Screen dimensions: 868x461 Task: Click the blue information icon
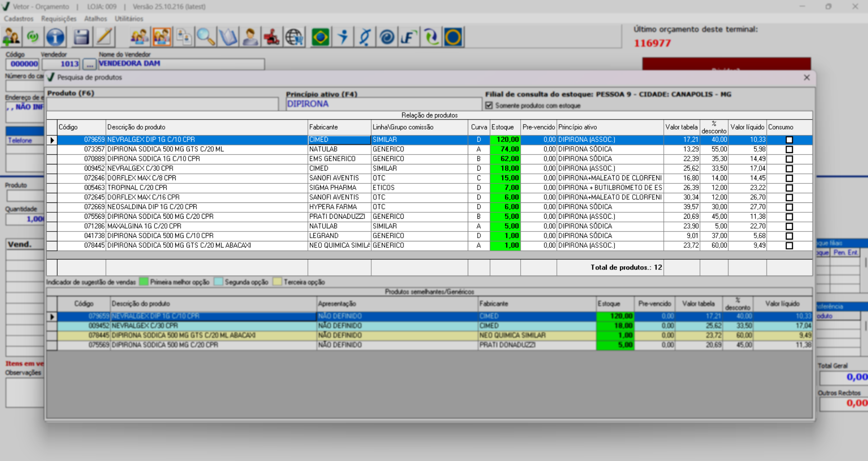click(55, 37)
